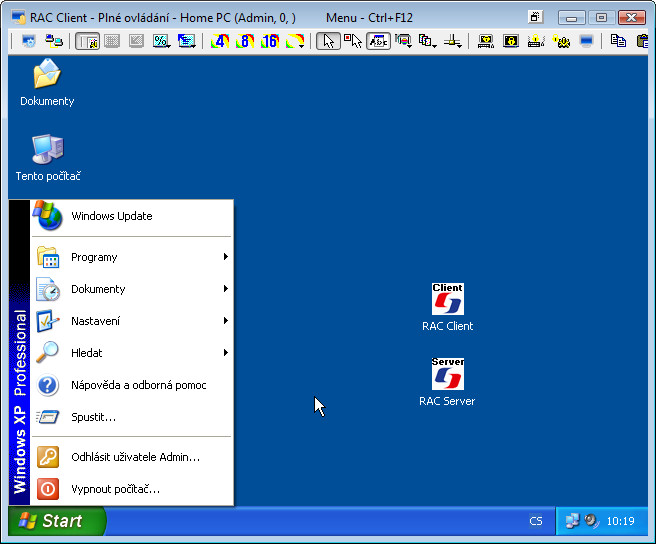Choose Odhlásit uživatele Admin...
This screenshot has height=544, width=656.
(x=132, y=457)
